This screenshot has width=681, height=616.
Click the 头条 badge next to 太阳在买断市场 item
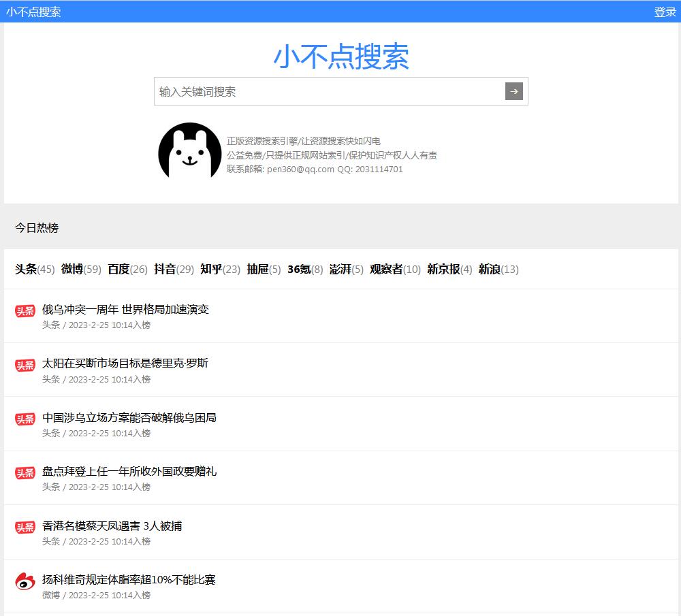coord(25,365)
